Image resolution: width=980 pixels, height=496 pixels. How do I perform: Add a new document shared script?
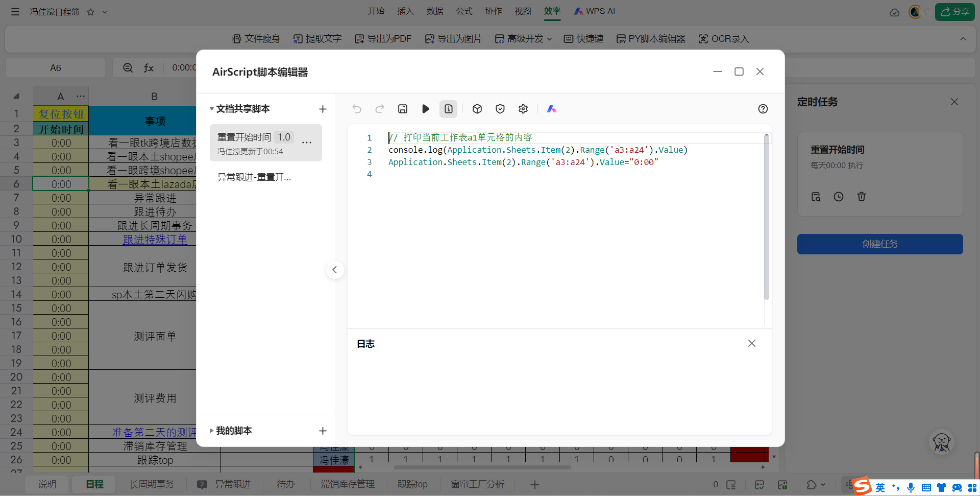(323, 109)
